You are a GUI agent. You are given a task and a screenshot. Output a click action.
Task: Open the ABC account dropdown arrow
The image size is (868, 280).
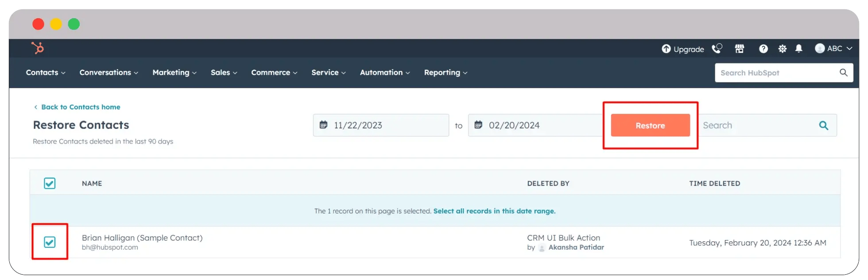coord(849,49)
